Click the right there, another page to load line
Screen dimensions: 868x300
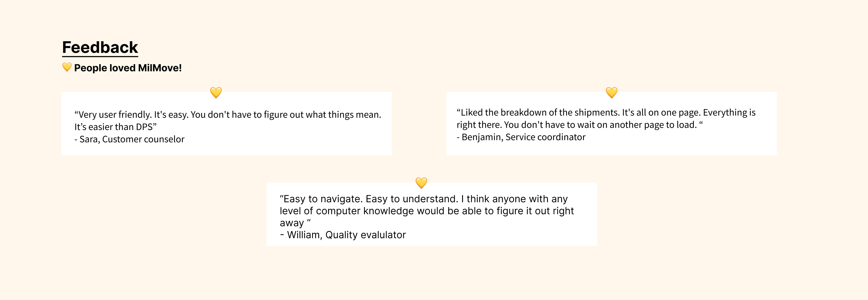click(580, 125)
